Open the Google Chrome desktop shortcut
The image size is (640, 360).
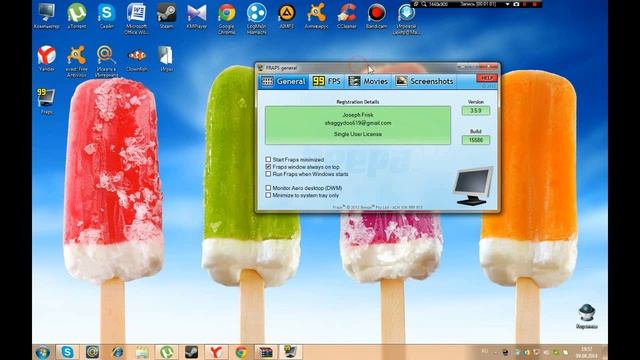[227, 18]
